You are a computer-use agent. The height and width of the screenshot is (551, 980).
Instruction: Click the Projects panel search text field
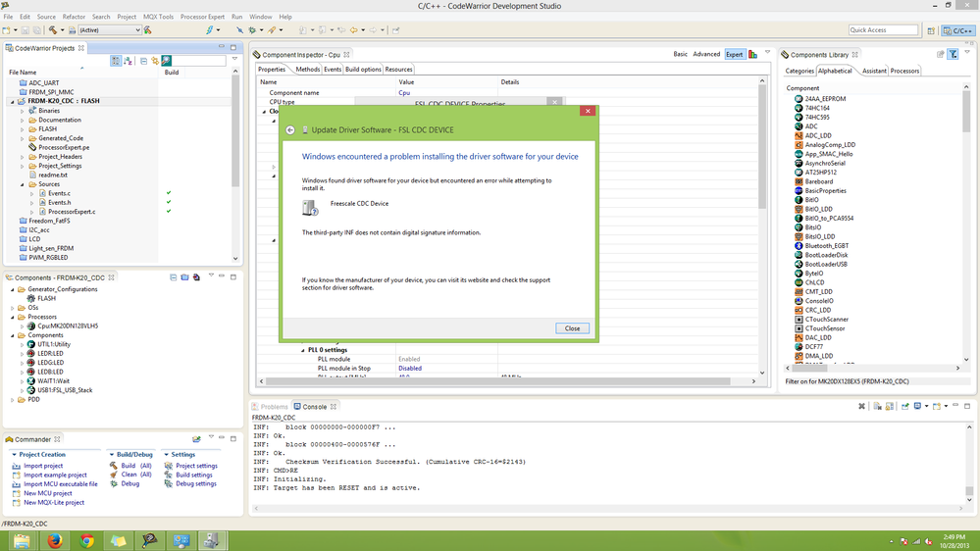tap(199, 61)
